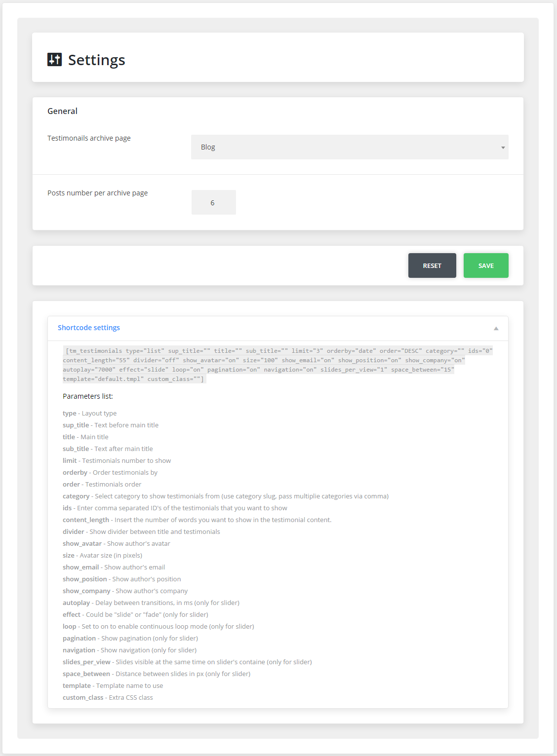Image resolution: width=557 pixels, height=756 pixels.
Task: Select the autoplay parameter entry
Action: (151, 603)
